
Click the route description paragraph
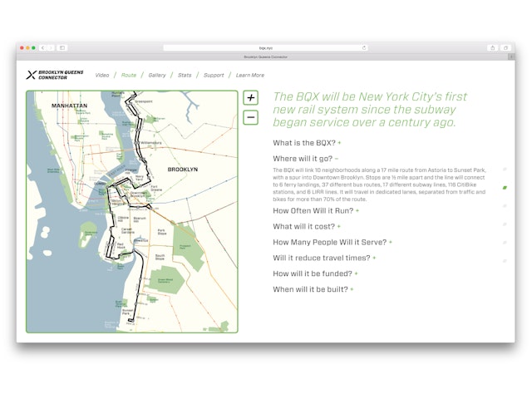pos(379,185)
